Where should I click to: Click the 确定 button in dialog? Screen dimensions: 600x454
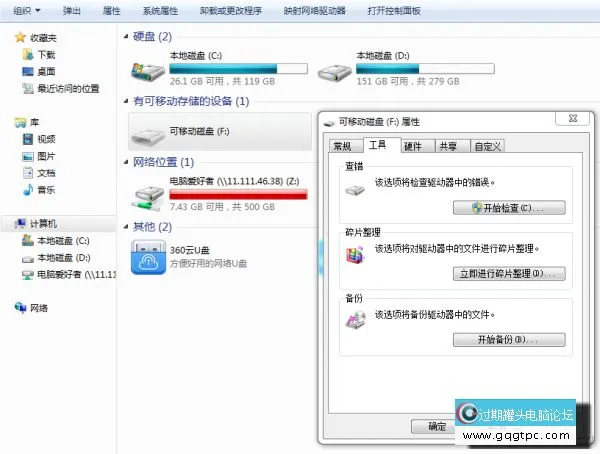click(433, 426)
